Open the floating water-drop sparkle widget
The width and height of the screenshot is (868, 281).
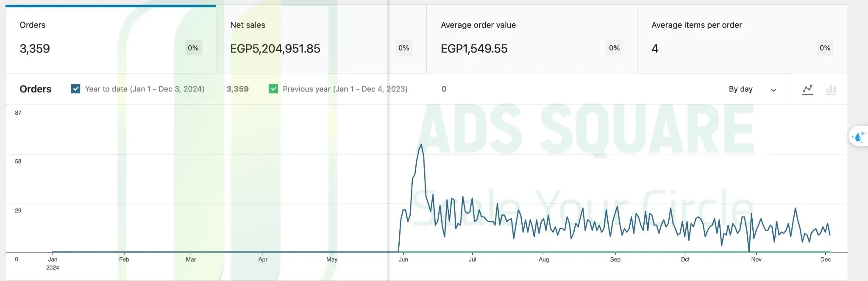point(858,137)
